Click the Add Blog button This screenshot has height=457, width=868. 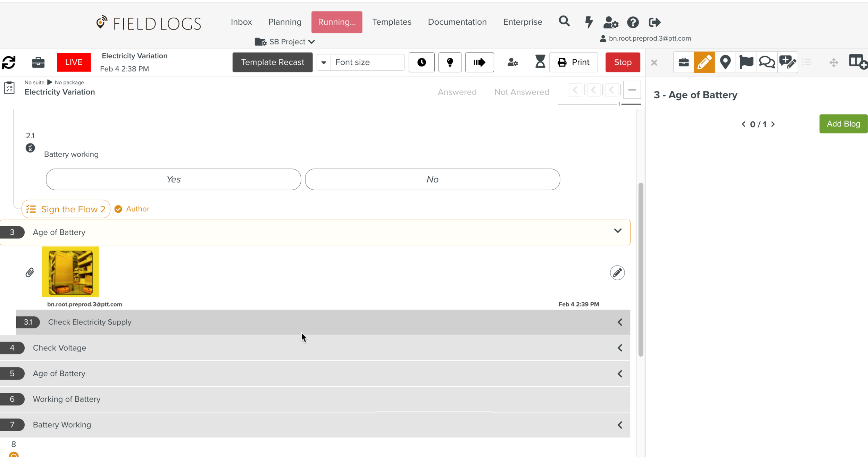843,124
